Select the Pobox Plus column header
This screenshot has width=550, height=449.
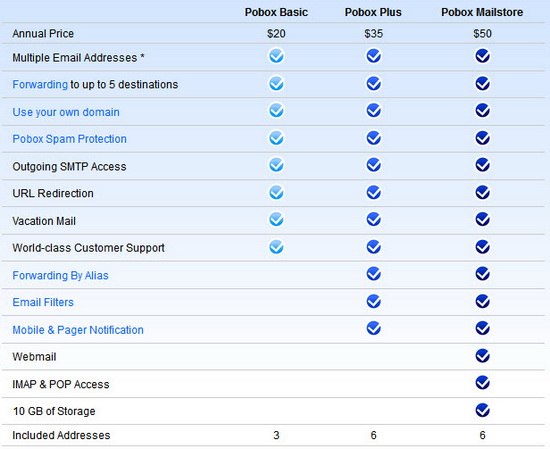point(373,12)
